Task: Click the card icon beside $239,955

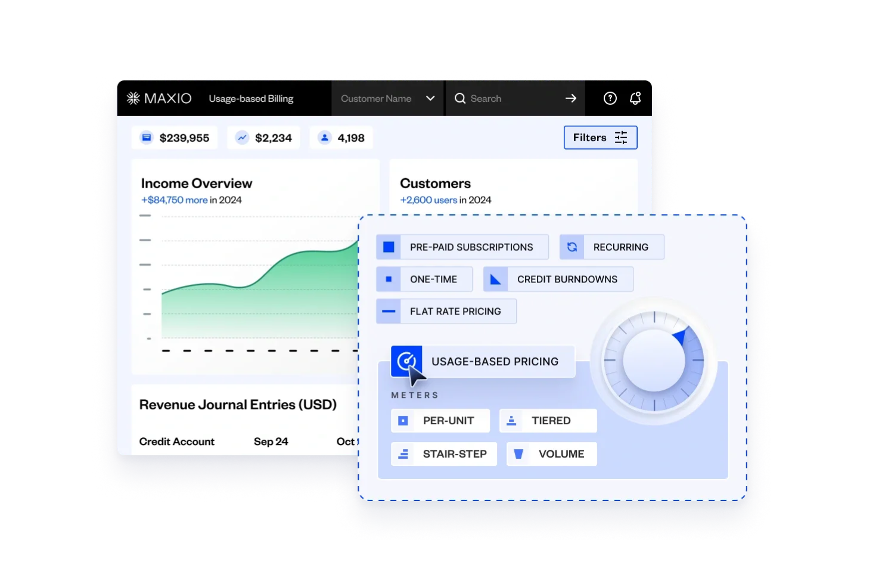Action: coord(147,138)
